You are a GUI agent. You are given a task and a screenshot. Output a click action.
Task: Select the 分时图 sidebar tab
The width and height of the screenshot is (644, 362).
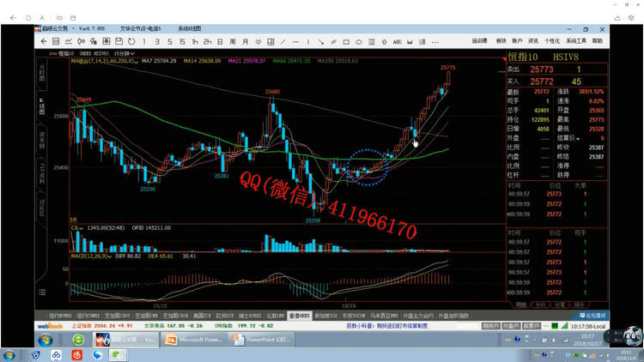pyautogui.click(x=41, y=72)
